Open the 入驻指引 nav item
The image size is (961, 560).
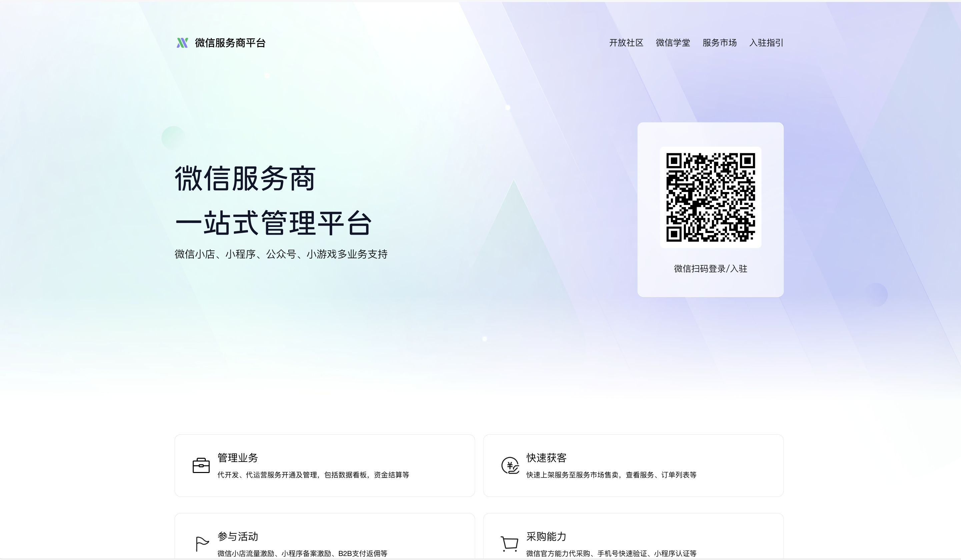click(766, 43)
